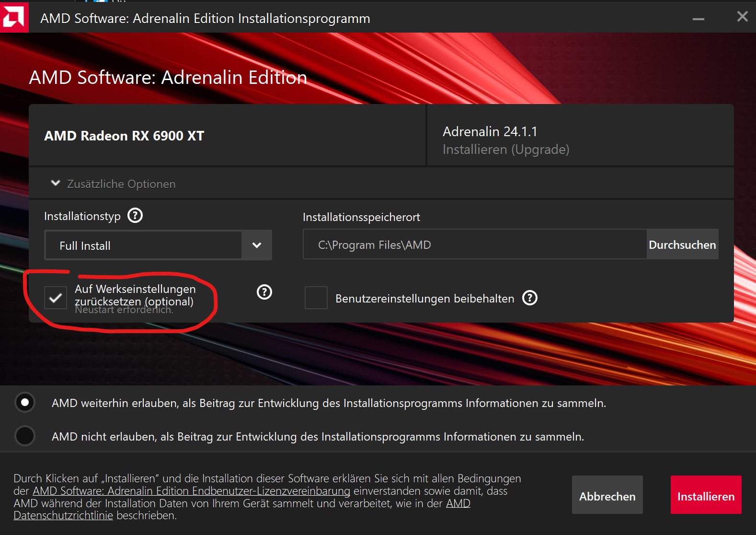Close the Adrenalin installer window
The height and width of the screenshot is (535, 756).
742,17
